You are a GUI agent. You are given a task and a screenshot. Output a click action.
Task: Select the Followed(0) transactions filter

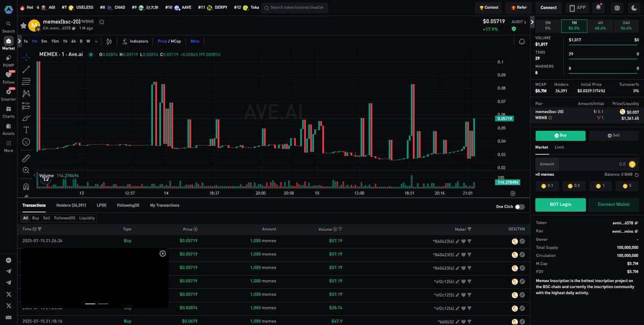point(65,218)
